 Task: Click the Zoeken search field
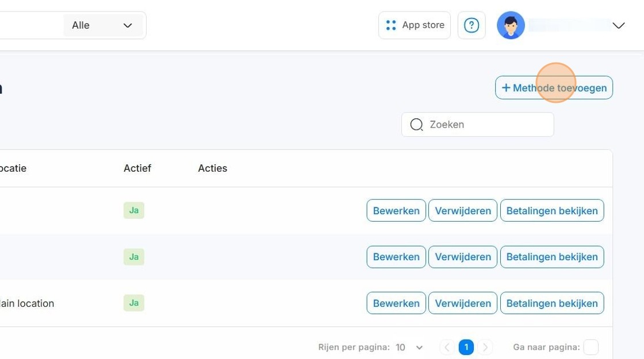(478, 125)
